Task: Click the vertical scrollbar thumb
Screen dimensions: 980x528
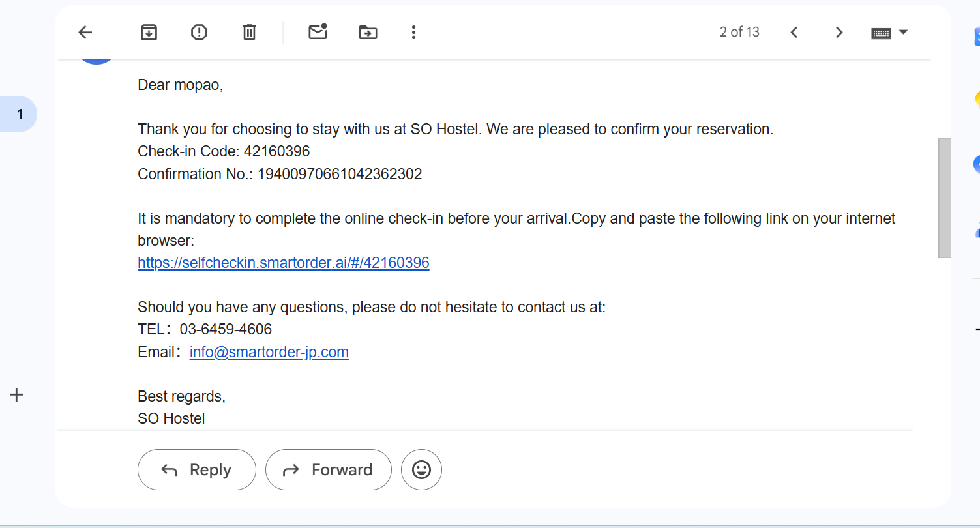Action: (944, 198)
